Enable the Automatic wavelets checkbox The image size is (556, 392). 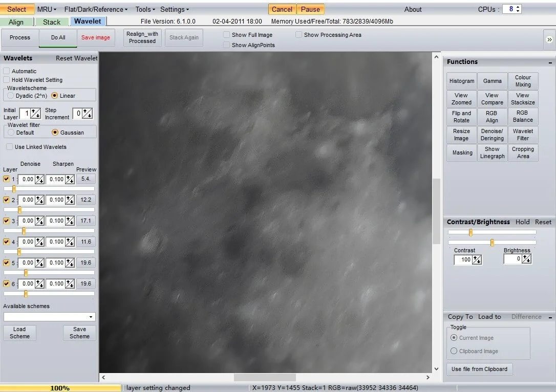point(7,71)
